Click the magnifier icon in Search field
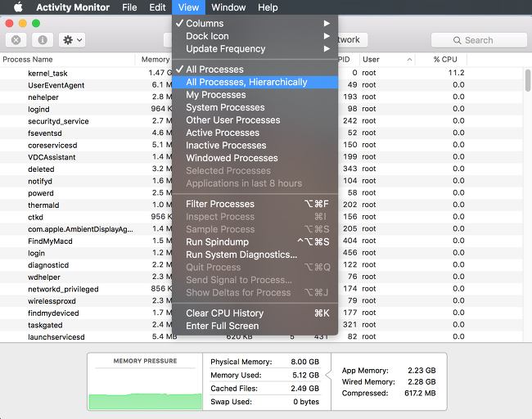The image size is (532, 419). (x=457, y=40)
